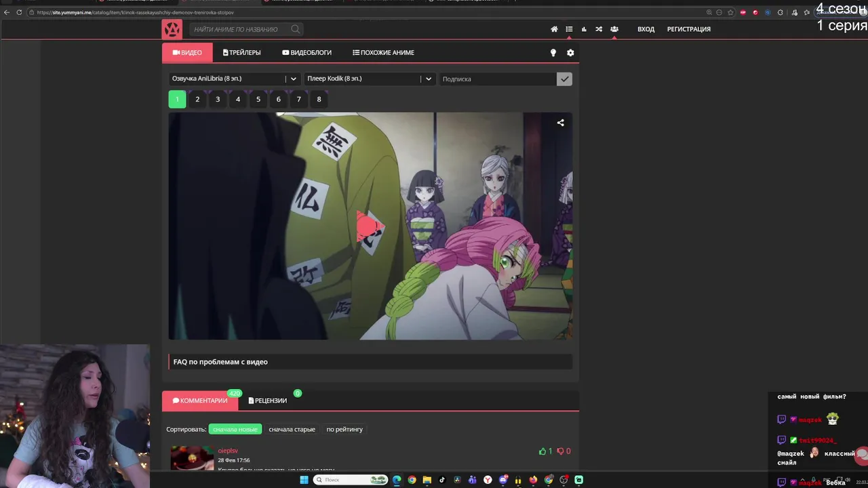Open browser zoom magnifier icon

709,12
